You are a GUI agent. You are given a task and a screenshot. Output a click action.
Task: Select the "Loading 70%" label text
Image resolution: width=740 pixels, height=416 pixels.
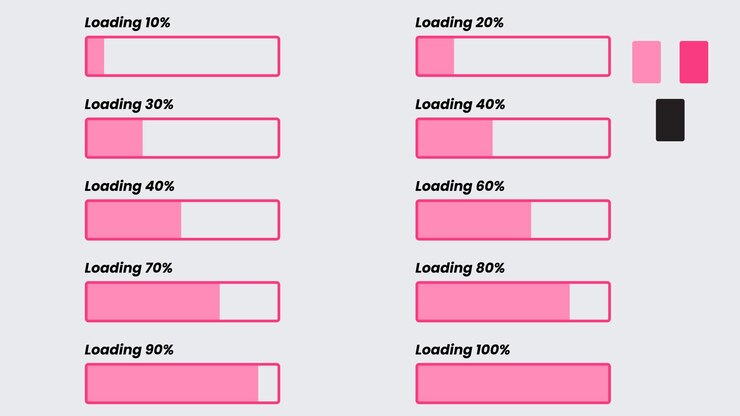pyautogui.click(x=128, y=268)
